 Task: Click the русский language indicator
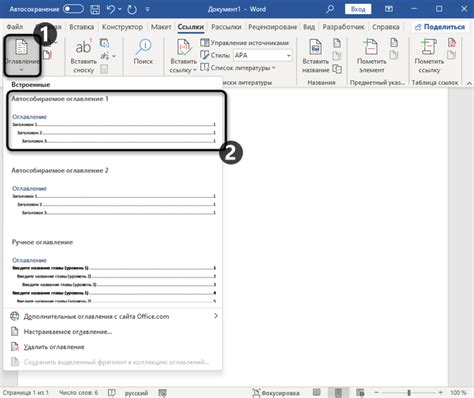click(136, 393)
